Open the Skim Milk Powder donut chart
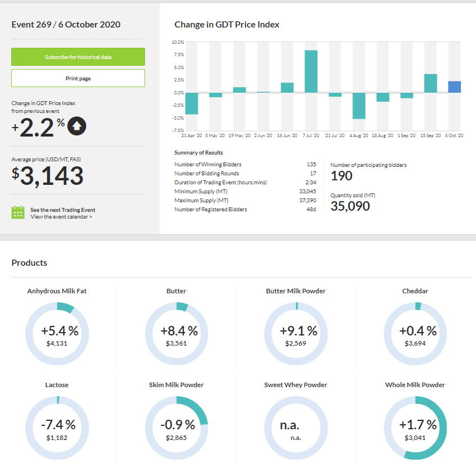Image resolution: width=476 pixels, height=472 pixels. (176, 428)
